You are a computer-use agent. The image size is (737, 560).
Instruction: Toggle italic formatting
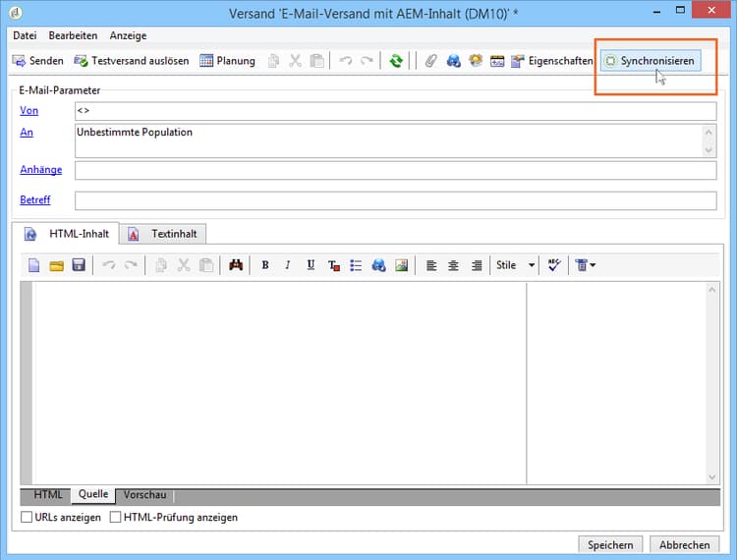click(288, 265)
